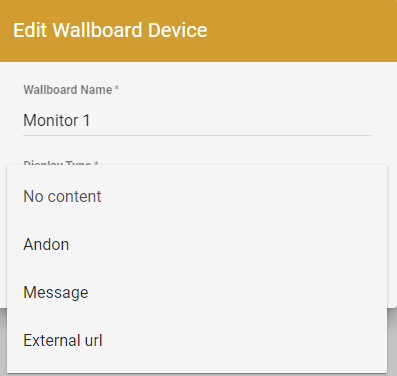Click the partially hidden Display Type label
397x376 pixels.
pos(61,163)
